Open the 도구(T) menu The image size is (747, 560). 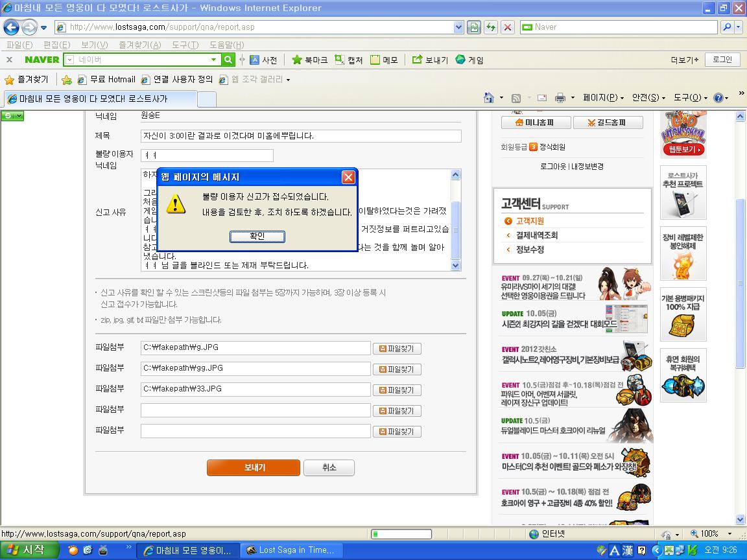click(185, 45)
